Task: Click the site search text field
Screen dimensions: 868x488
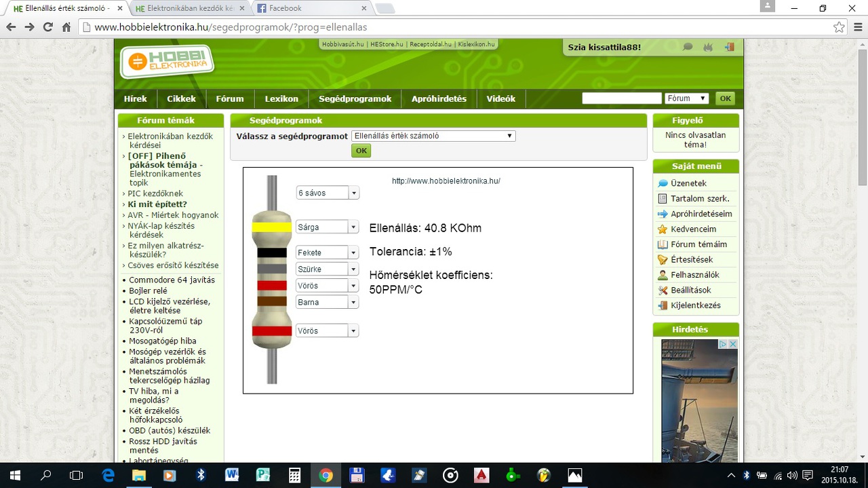Action: coord(621,98)
